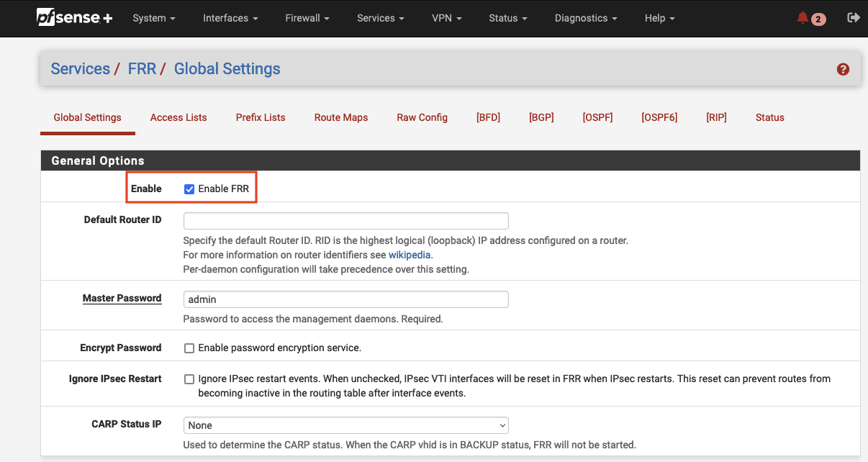868x462 pixels.
Task: Switch to the Prefix Lists tab
Action: [x=260, y=117]
